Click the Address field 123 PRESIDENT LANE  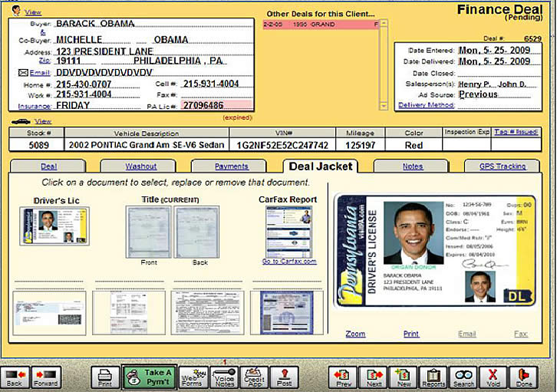pos(154,51)
